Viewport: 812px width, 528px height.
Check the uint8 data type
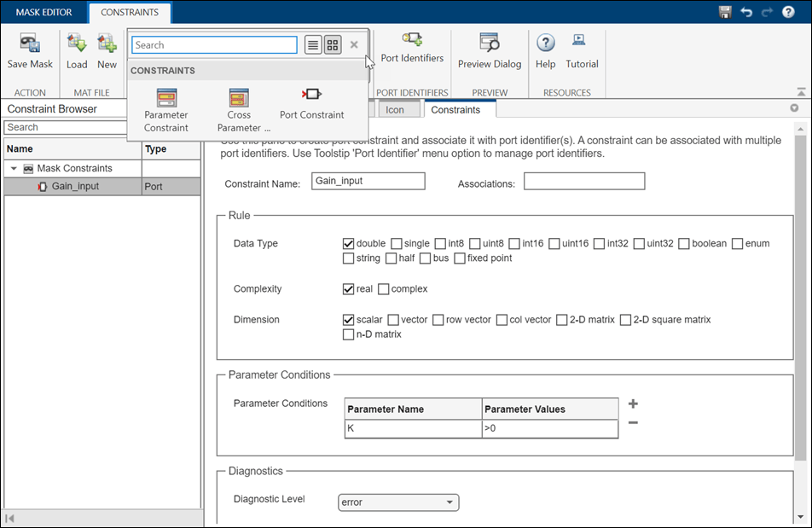coord(475,244)
